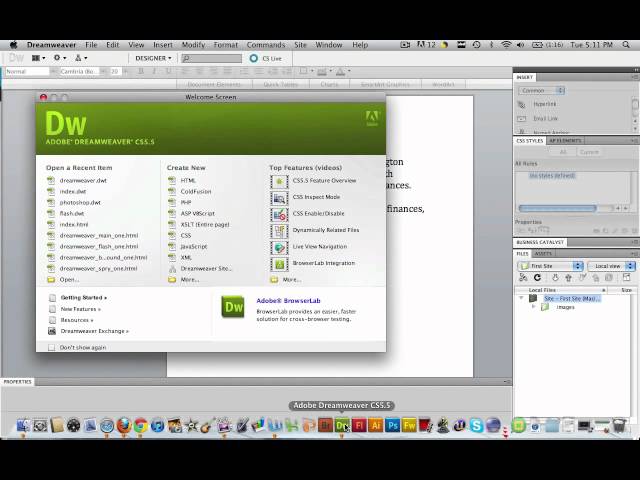Open the DESIGNER workspace switcher
The height and width of the screenshot is (480, 640).
[x=153, y=58]
